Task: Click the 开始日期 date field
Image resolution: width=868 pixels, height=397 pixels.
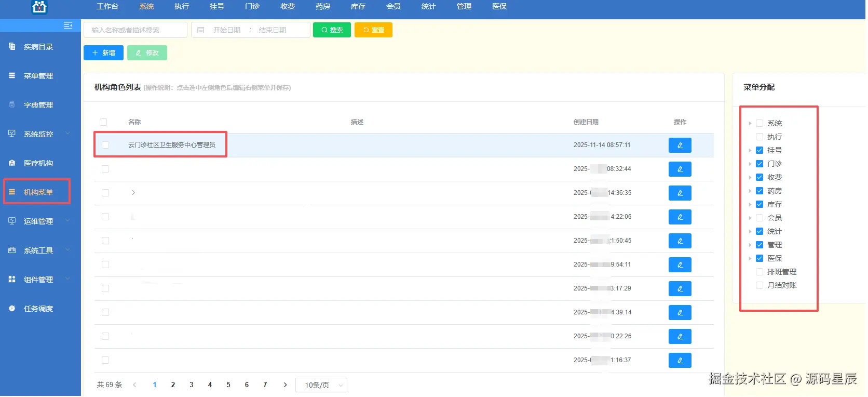Action: point(227,30)
